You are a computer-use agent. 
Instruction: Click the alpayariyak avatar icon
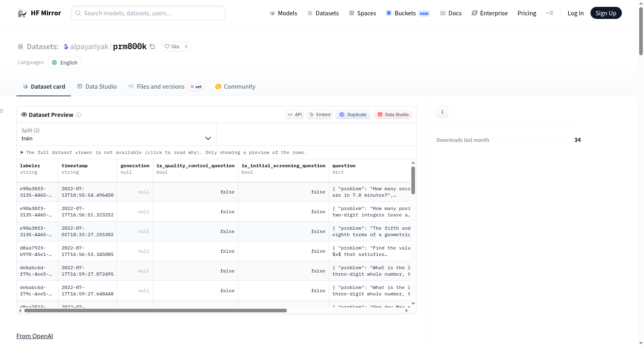66,47
